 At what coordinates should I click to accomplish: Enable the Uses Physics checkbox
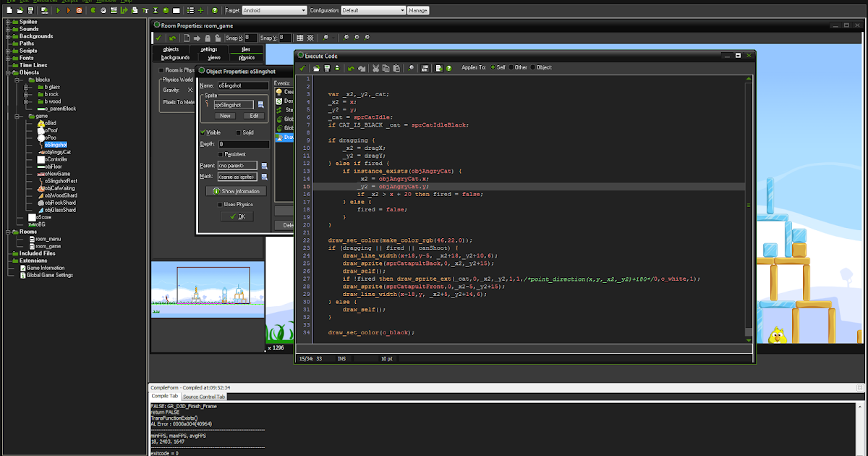(221, 205)
